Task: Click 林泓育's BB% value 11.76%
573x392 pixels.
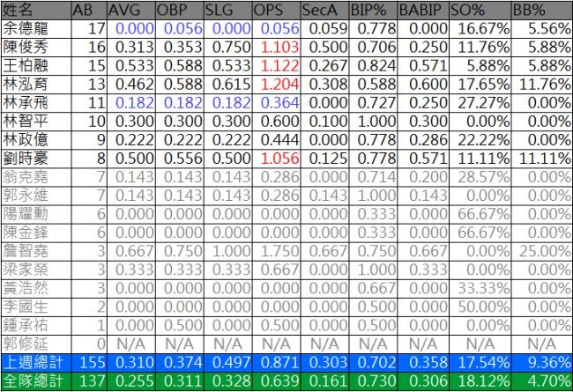Action: (545, 85)
